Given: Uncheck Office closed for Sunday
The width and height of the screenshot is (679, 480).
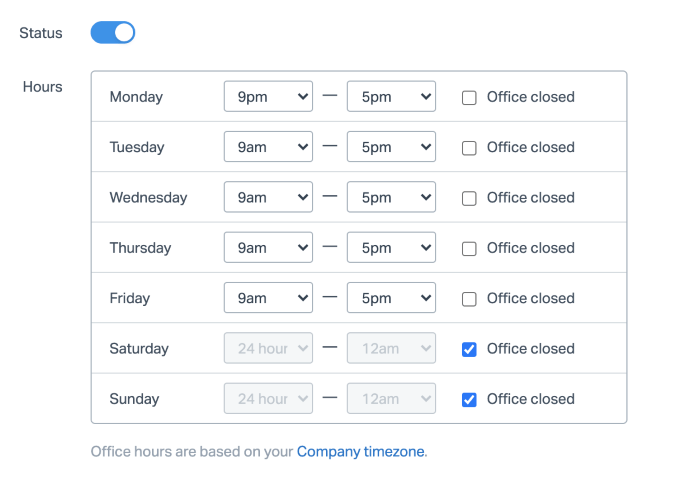Looking at the screenshot, I should (469, 399).
